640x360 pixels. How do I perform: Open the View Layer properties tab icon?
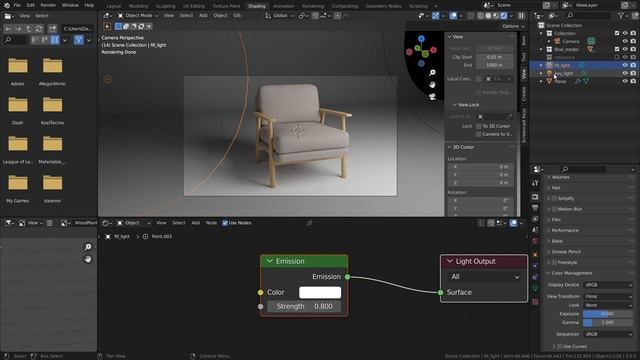536,219
